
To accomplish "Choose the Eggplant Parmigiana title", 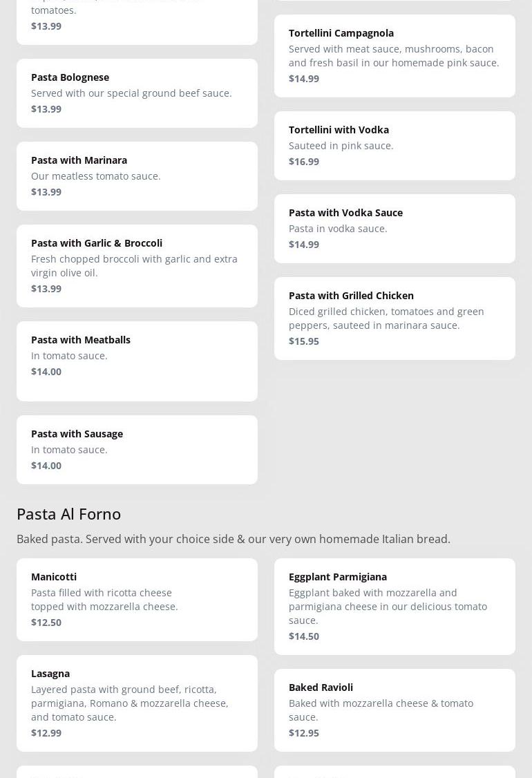I will (338, 577).
